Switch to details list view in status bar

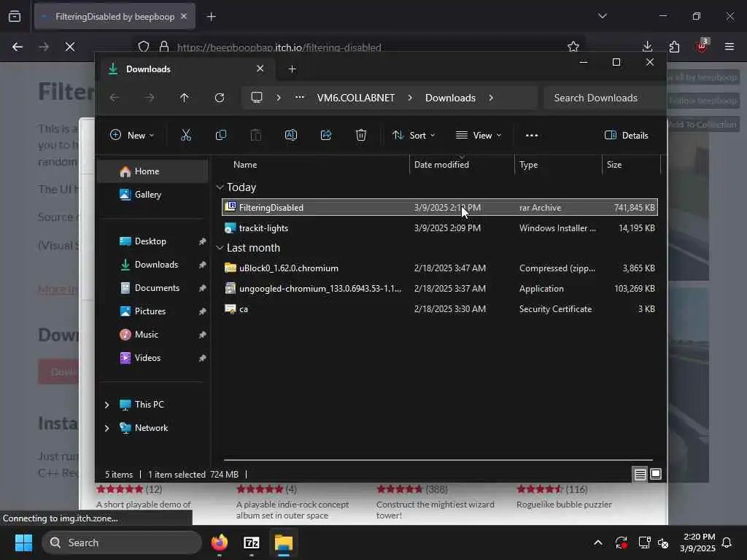click(x=640, y=474)
